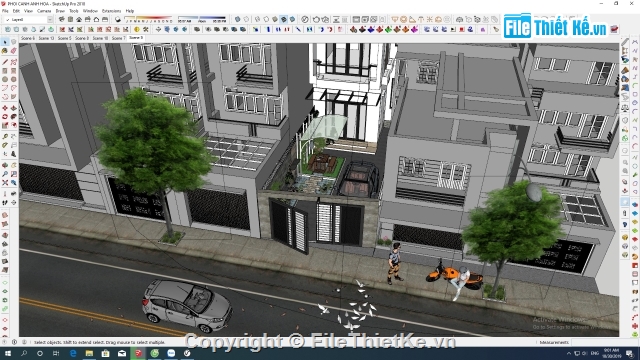
Task: Activate the Rectangle drawing tool
Action: tap(5, 71)
